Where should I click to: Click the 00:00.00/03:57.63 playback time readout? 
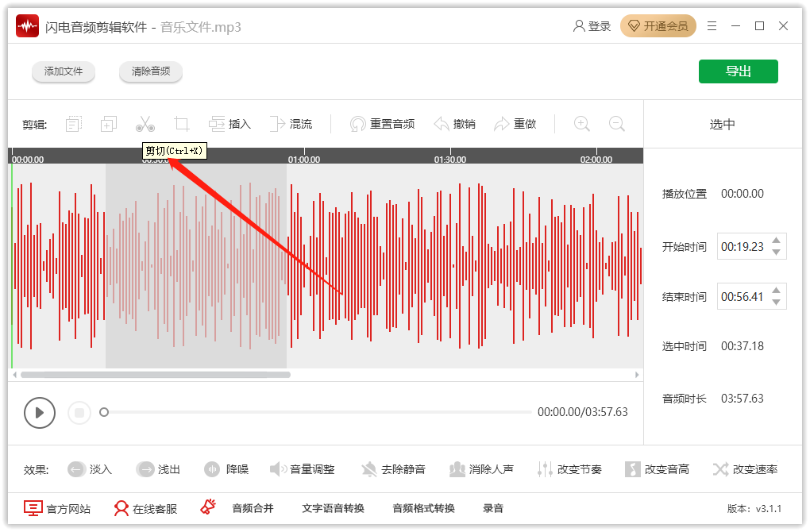583,412
